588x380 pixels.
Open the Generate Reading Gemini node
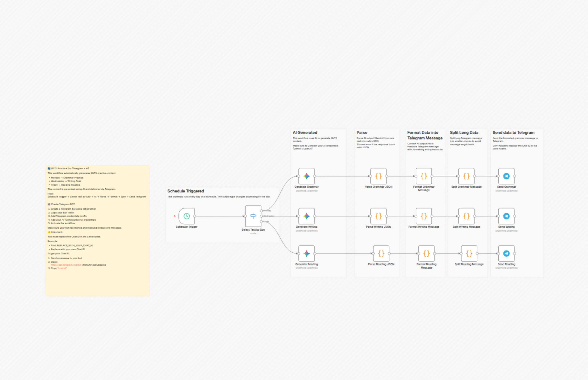click(x=306, y=253)
